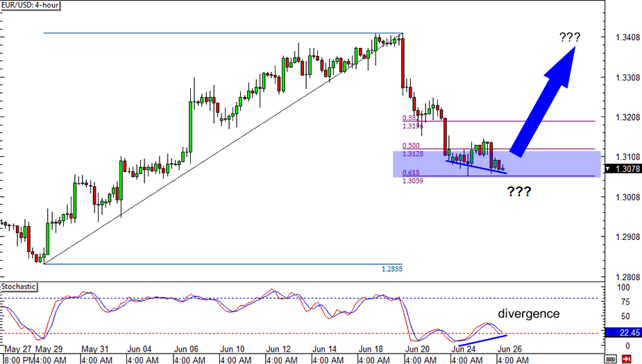Click the stochastic value box 22.45
Image resolution: width=642 pixels, height=364 pixels.
623,333
